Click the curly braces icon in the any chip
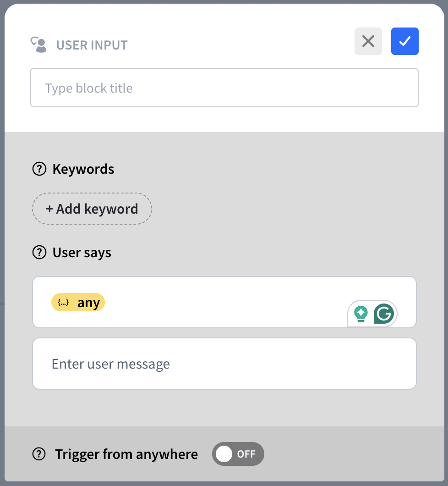The image size is (448, 486). pyautogui.click(x=64, y=303)
